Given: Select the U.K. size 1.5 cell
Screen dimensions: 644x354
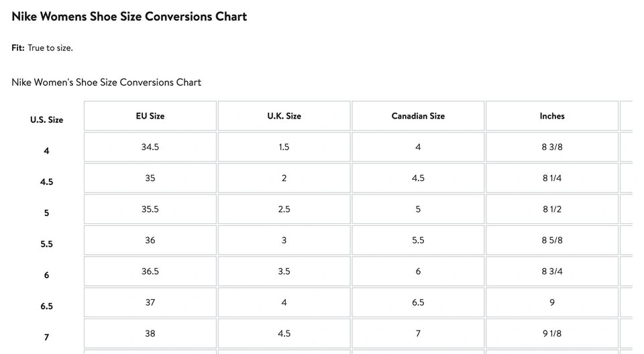Looking at the screenshot, I should [x=284, y=147].
